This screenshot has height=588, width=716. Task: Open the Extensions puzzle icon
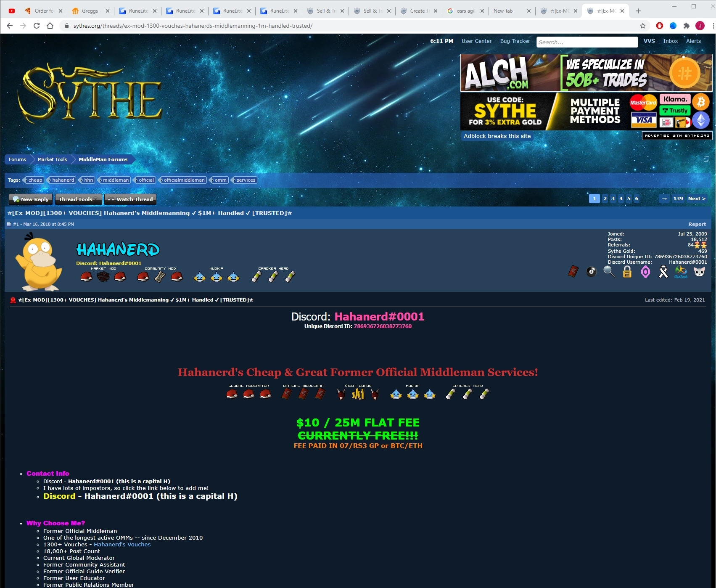pos(687,26)
